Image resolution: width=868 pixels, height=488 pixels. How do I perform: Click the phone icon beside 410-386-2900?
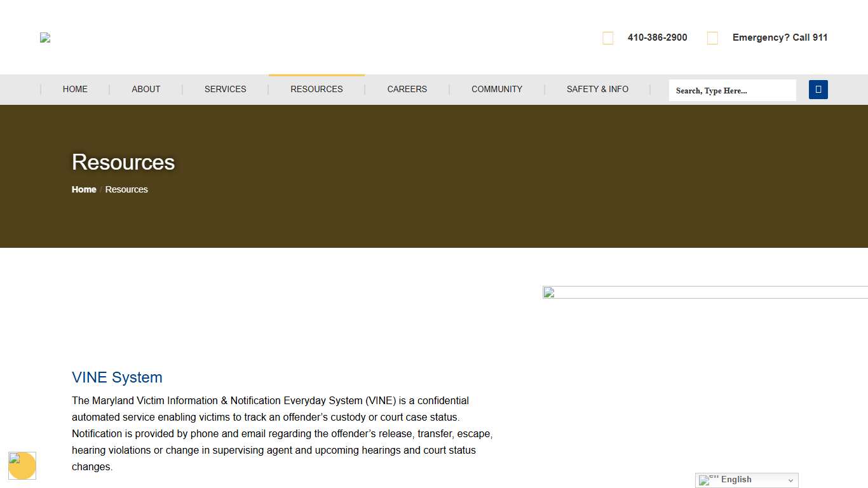pyautogui.click(x=607, y=37)
